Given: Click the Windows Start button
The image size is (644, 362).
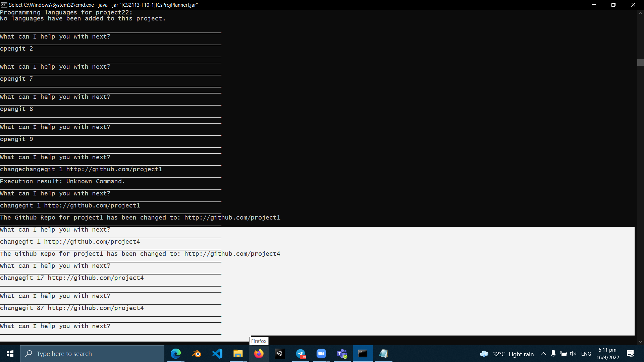Looking at the screenshot, I should [10, 354].
